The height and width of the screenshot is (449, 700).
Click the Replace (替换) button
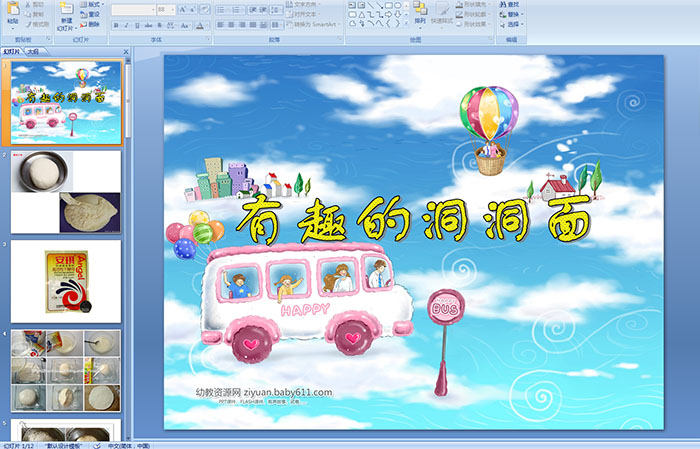pos(513,15)
